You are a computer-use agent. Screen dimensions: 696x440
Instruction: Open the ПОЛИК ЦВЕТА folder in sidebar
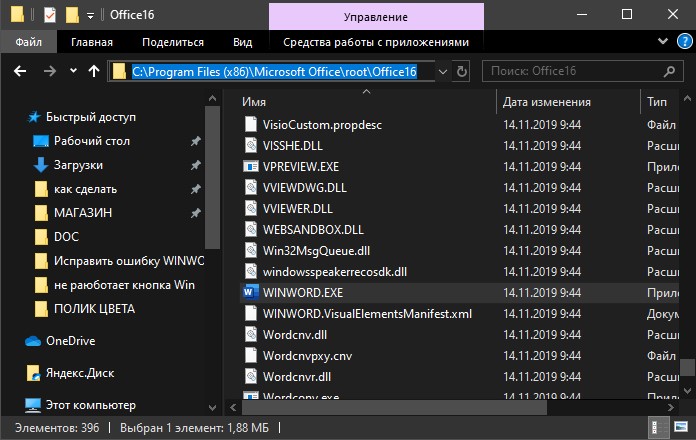[94, 309]
